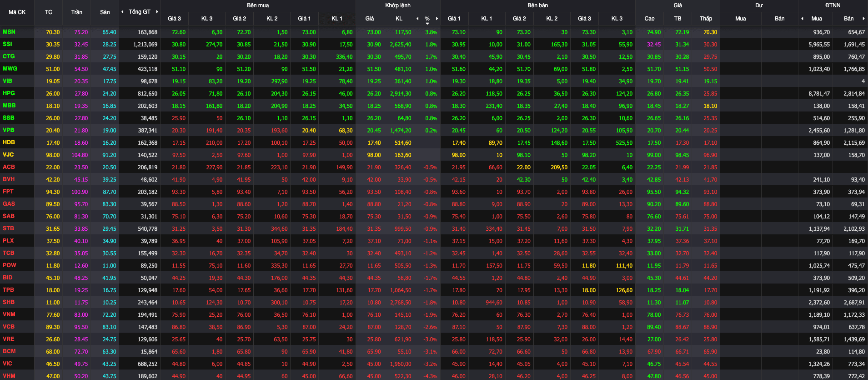Open the VIB stock symbol

pos(7,81)
